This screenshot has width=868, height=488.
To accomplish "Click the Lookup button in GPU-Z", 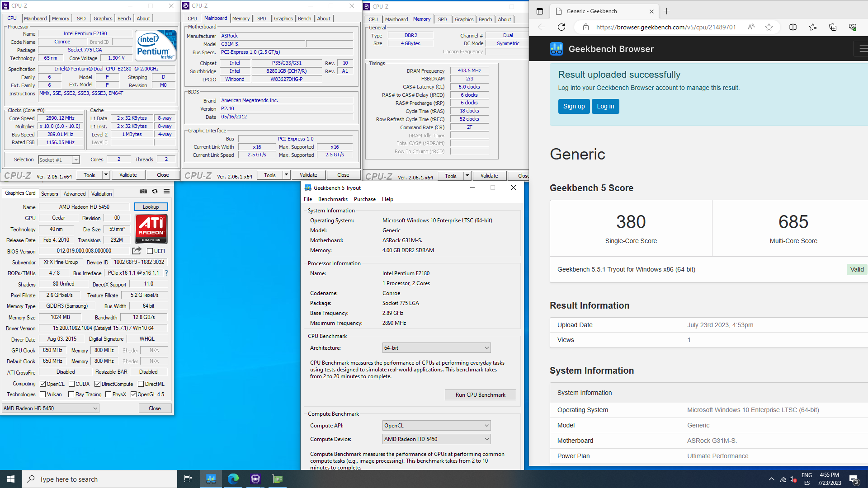I will pos(151,207).
